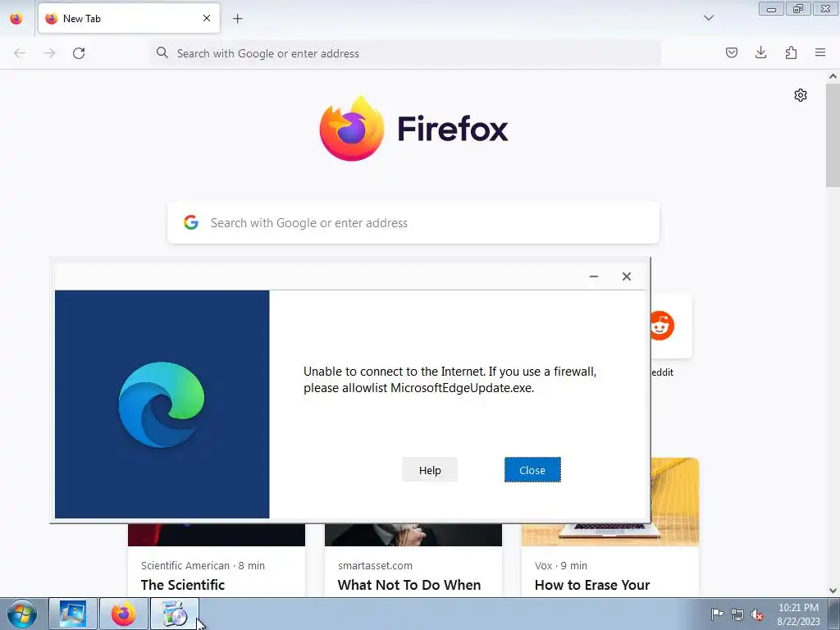This screenshot has height=630, width=840.
Task: Close the New Tab tab
Action: click(x=207, y=18)
